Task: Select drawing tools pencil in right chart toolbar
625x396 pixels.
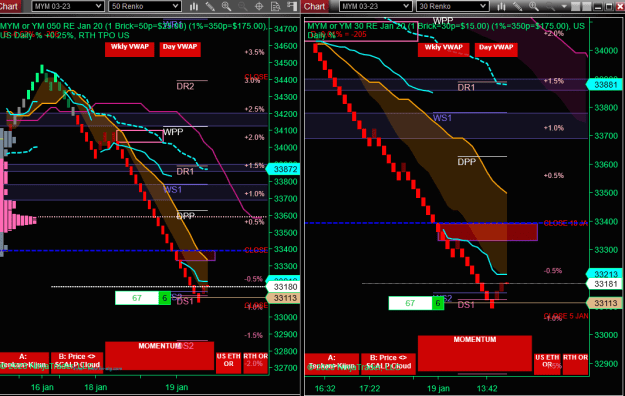Action: click(x=517, y=6)
